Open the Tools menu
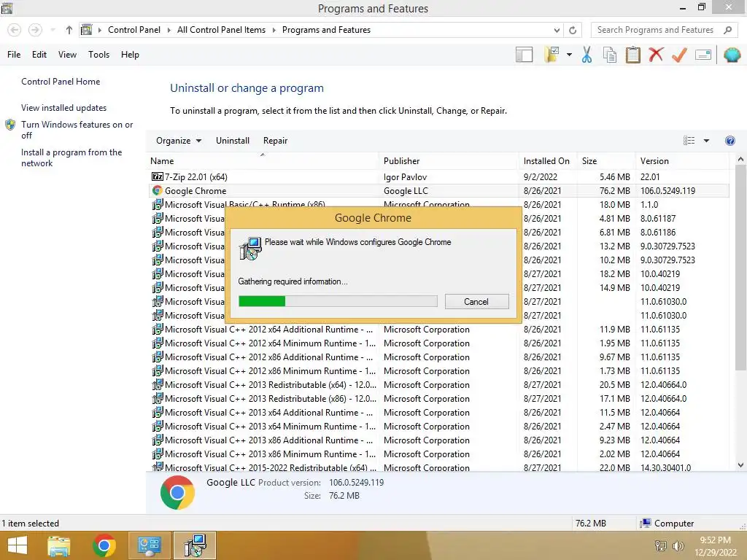The width and height of the screenshot is (747, 560). (98, 55)
